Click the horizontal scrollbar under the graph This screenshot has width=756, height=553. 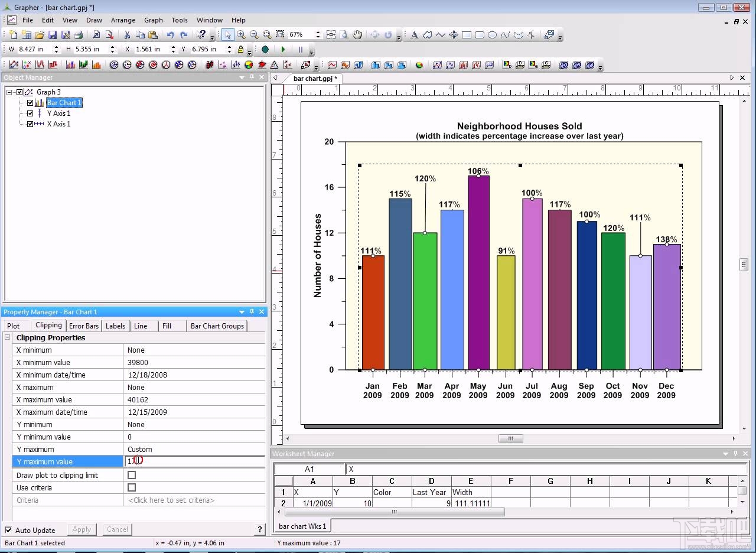510,438
